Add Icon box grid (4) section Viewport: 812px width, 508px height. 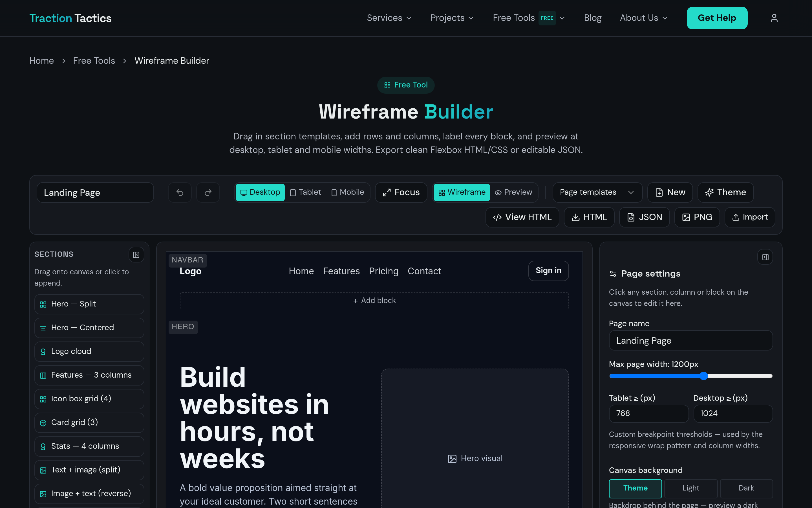pyautogui.click(x=89, y=399)
